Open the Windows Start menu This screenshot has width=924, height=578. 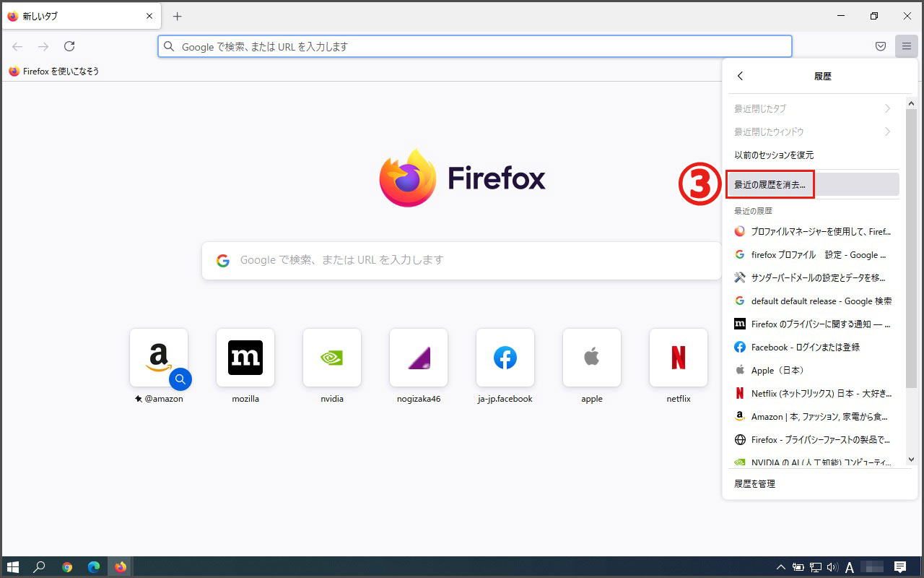[x=13, y=567]
